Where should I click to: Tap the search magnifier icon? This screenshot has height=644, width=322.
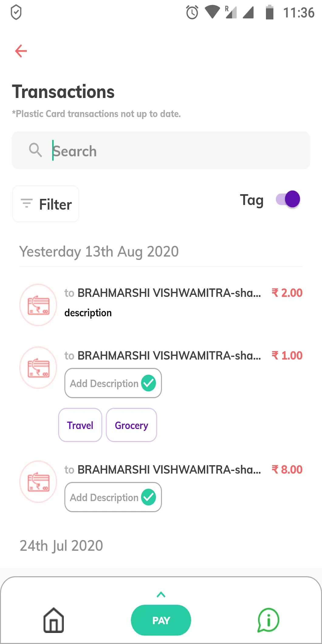(x=35, y=150)
